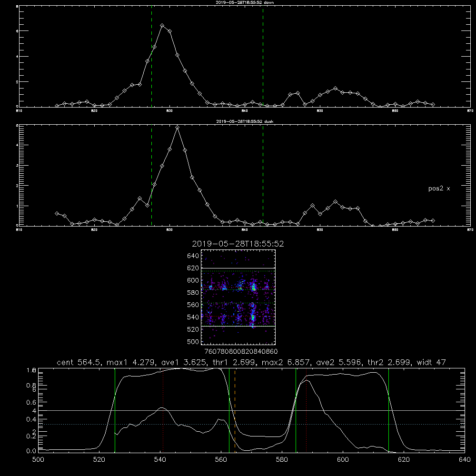Click the highest diamond peak in dawn plot
This screenshot has width=476, height=476.
[x=162, y=26]
